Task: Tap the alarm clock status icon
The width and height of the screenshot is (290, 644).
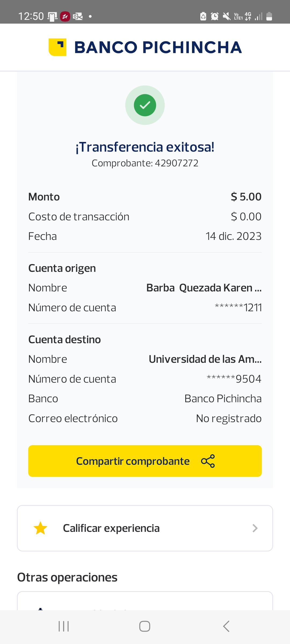Action: click(x=215, y=16)
